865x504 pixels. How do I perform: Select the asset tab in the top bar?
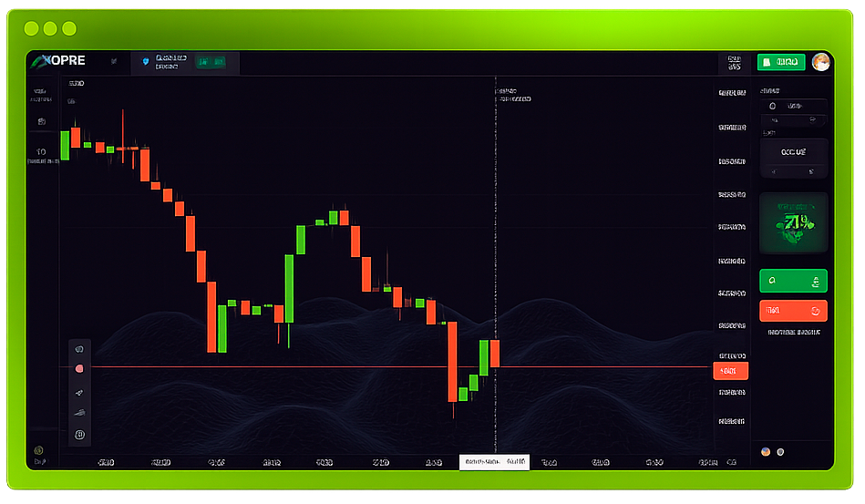point(185,62)
